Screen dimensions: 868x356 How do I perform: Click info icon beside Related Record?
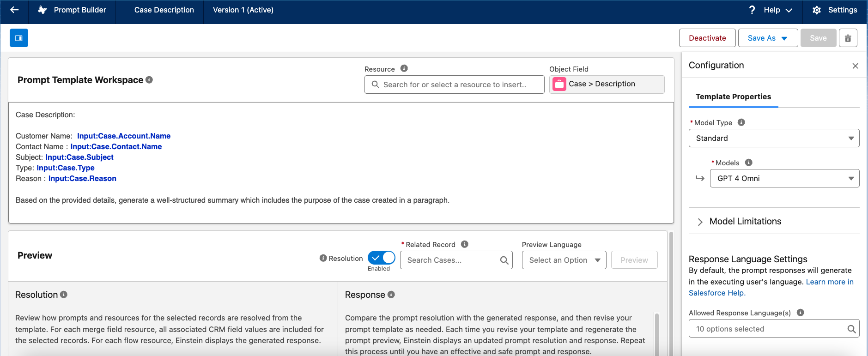[x=465, y=244]
